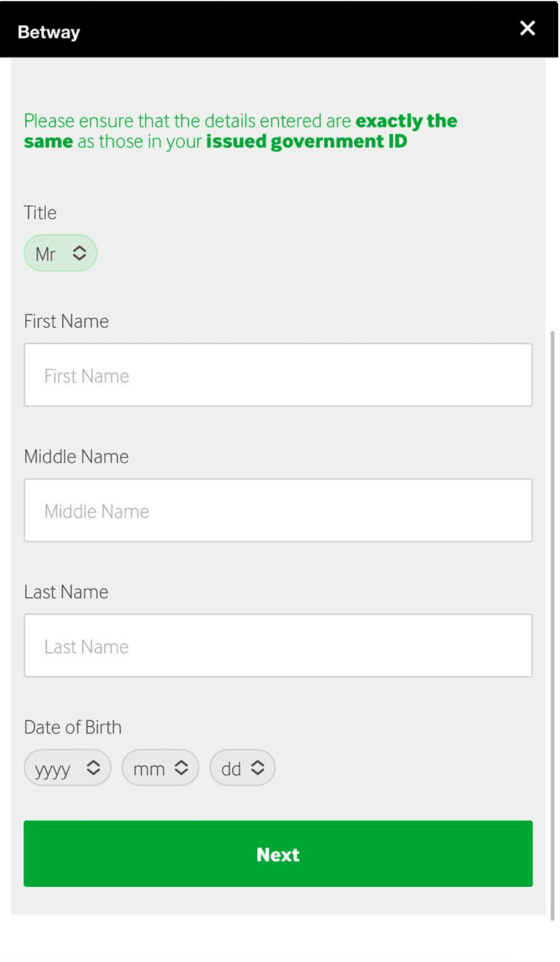This screenshot has height=962, width=560.
Task: Activate the Last Name input box
Action: coord(278,646)
